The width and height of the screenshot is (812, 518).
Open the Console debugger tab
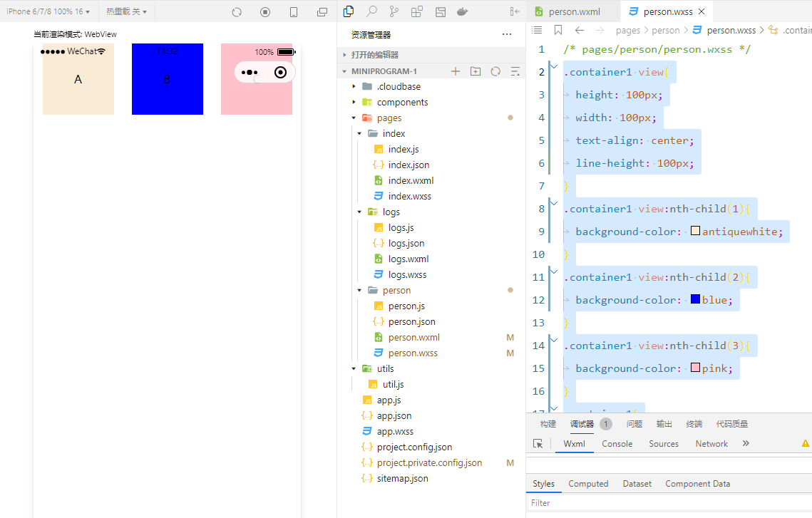tap(617, 444)
